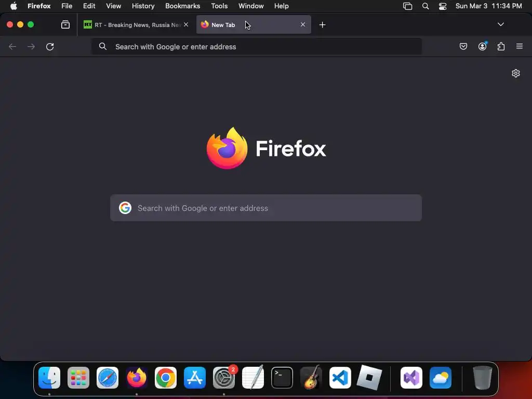Open the File menu

tap(67, 6)
